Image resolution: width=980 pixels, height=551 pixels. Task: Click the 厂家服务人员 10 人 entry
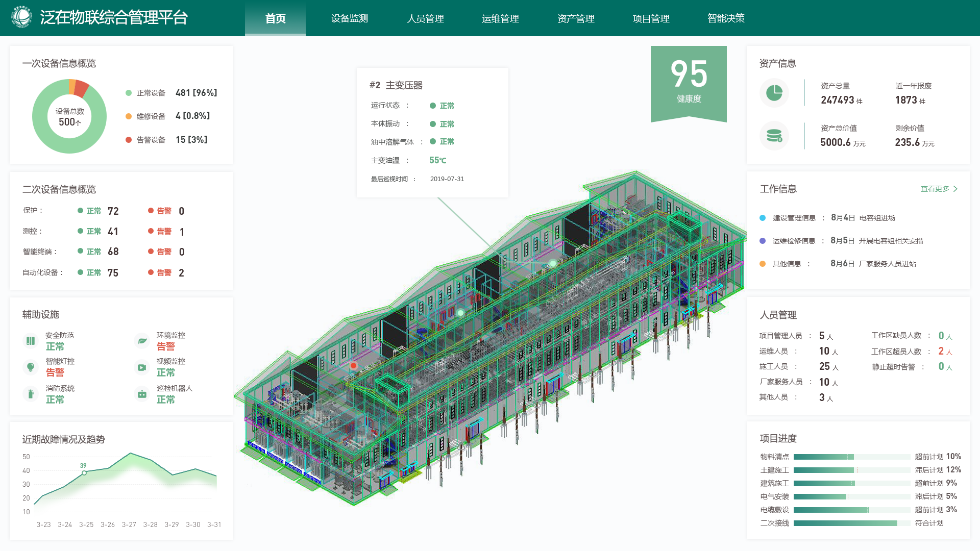(799, 382)
